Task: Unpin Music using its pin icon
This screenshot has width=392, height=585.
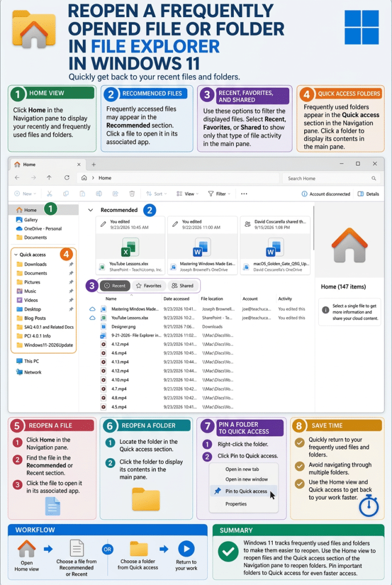Action: pos(71,291)
